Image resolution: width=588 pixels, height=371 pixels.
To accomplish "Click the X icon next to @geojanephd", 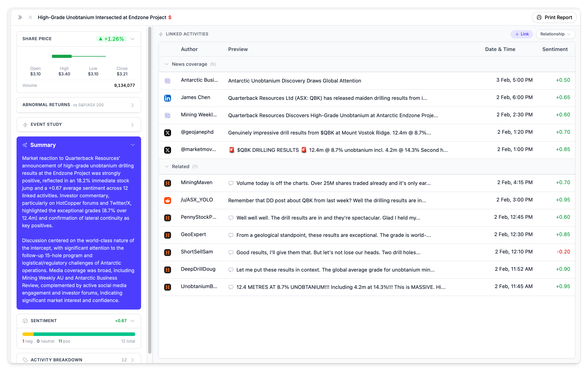I will point(167,133).
